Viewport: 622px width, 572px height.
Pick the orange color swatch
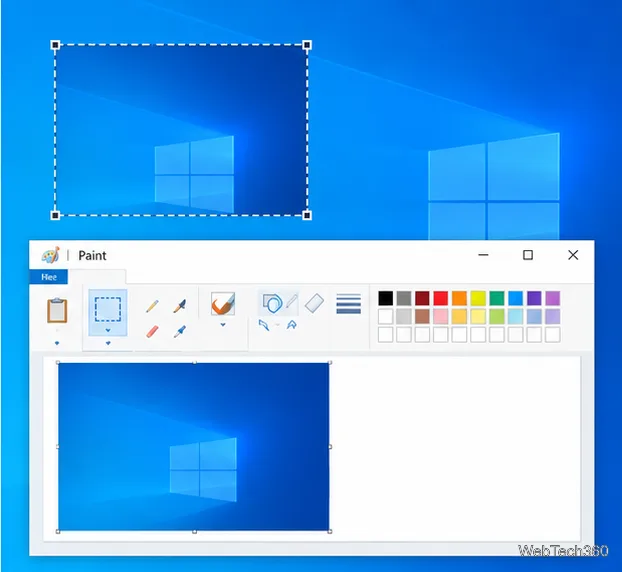coord(459,298)
